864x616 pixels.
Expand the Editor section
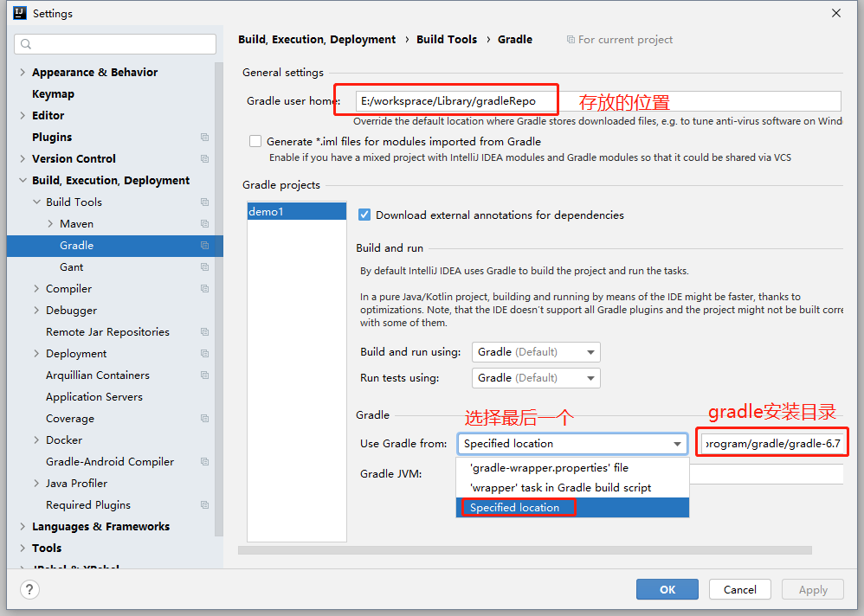pos(23,116)
